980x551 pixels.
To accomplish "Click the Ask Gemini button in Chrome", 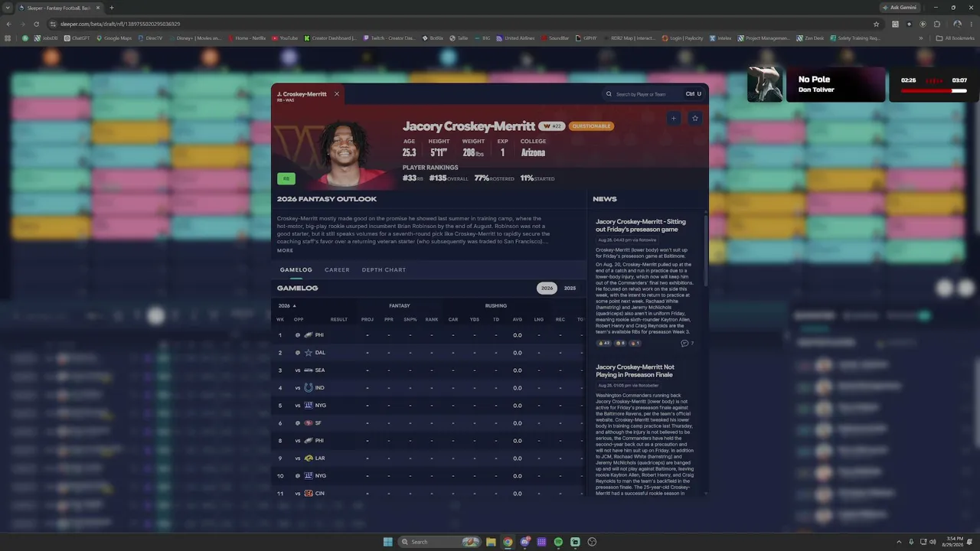I will pos(900,8).
